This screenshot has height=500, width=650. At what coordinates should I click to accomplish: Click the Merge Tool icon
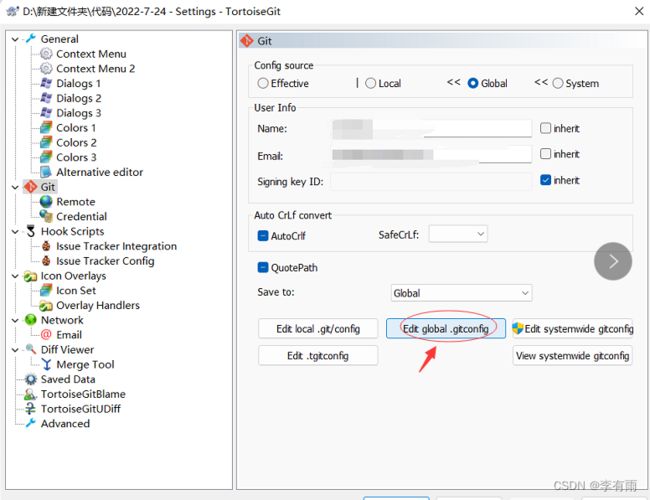(46, 364)
